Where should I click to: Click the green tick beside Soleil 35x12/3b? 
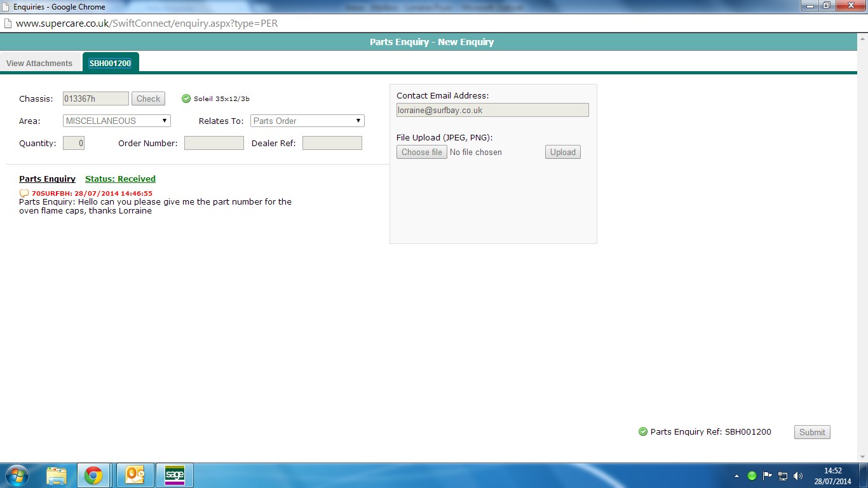tap(186, 98)
